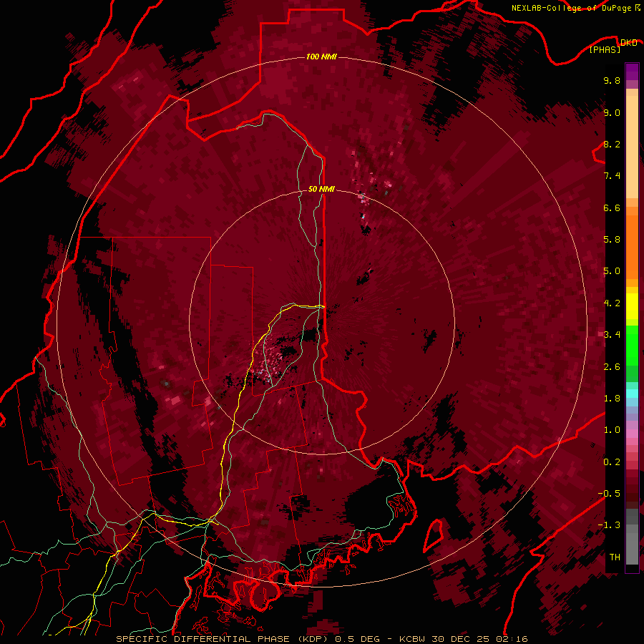
Task: Click the 8.2 value on the color scale
Action: [x=612, y=144]
